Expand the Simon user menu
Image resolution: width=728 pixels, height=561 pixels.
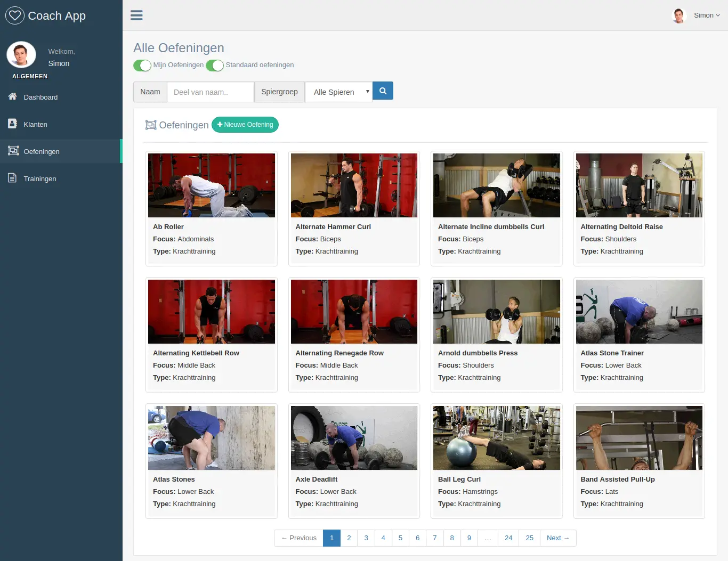coord(707,15)
